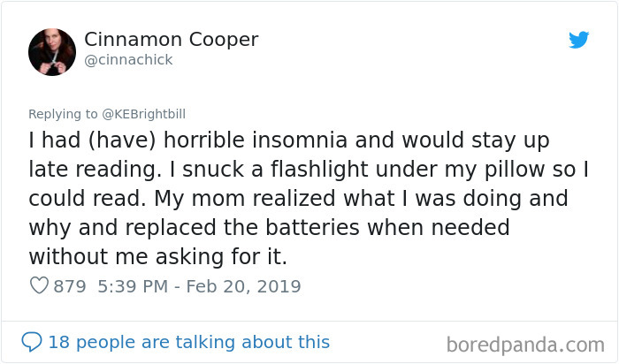This screenshot has height=364, width=619.
Task: Click the blue speech bubble icon
Action: point(32,342)
